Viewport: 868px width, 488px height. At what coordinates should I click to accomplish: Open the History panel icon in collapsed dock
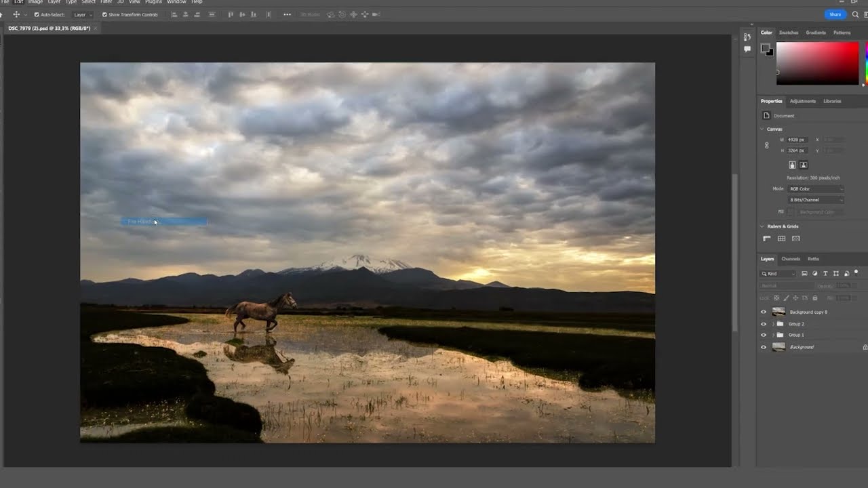[x=747, y=37]
